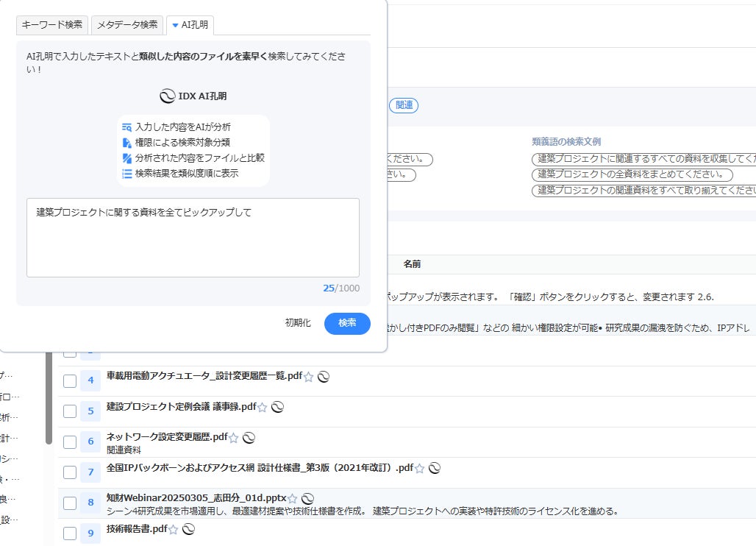The width and height of the screenshot is (756, 546).
Task: Choose example 建築プロジェクトの関連資料をすべて取り揃えて
Action: [x=643, y=191]
